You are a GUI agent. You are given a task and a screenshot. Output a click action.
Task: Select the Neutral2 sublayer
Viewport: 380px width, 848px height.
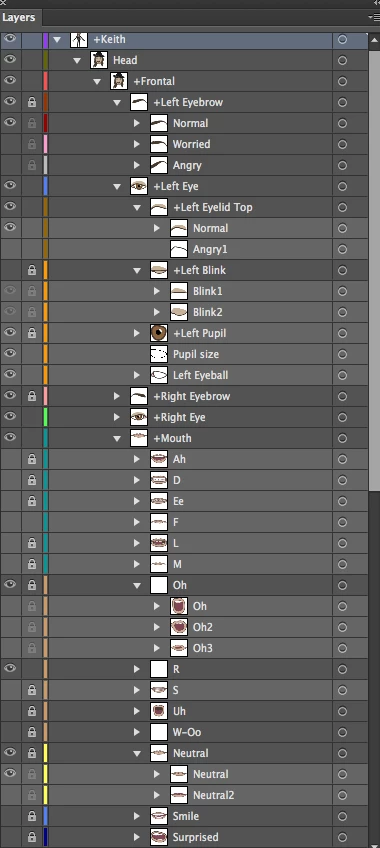214,795
